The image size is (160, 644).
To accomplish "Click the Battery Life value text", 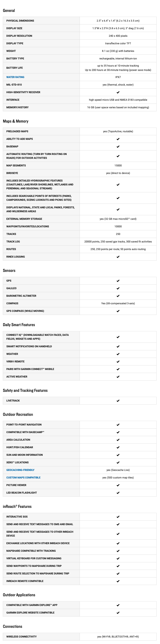I will (x=118, y=68).
